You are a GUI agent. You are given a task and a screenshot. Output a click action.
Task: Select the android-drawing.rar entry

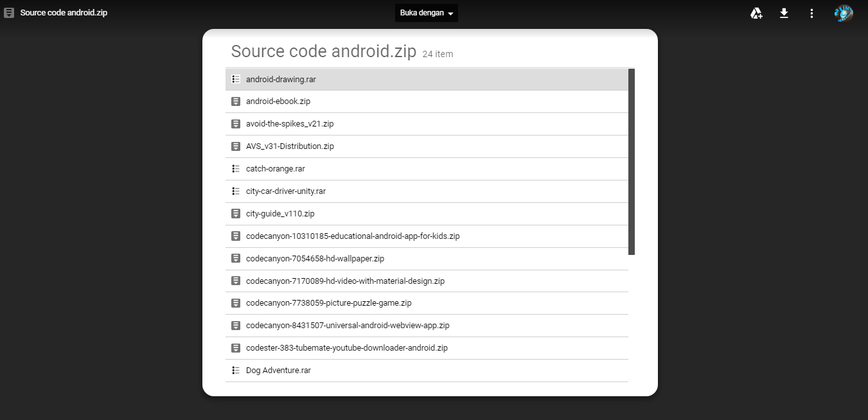(281, 79)
